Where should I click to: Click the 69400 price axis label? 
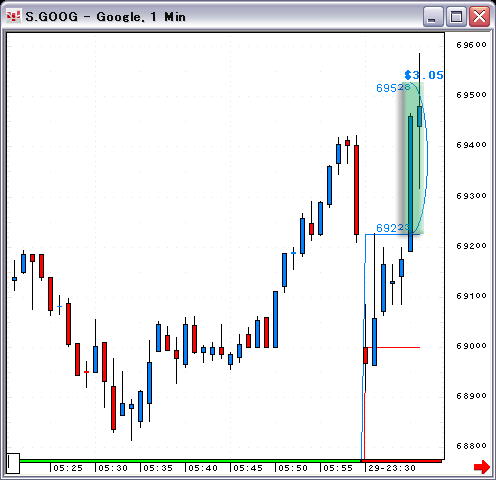[x=471, y=145]
